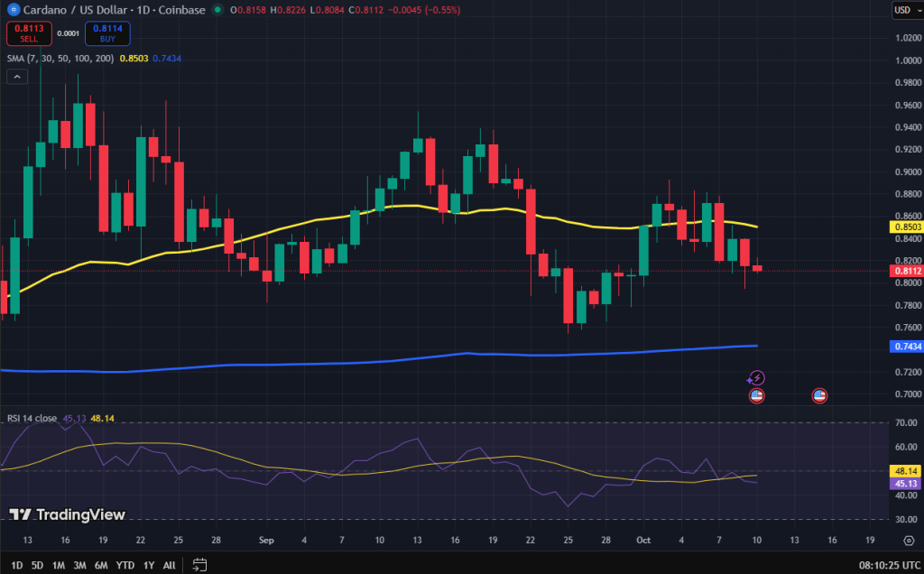Click the blue 0.7434 price axis label
The height and width of the screenshot is (574, 924).
tap(906, 347)
